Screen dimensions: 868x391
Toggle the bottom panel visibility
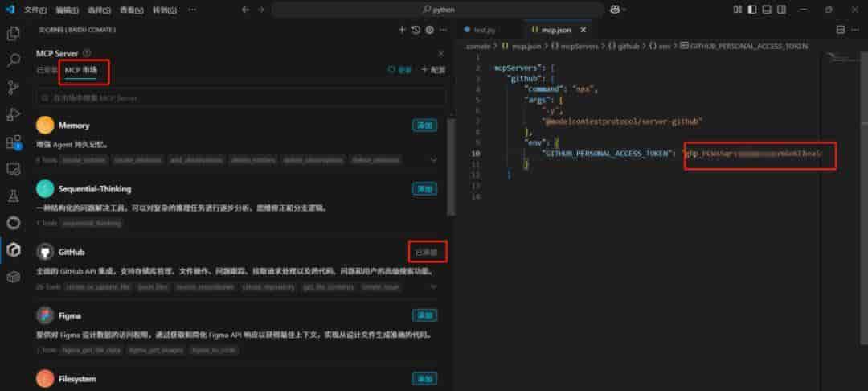click(x=767, y=10)
